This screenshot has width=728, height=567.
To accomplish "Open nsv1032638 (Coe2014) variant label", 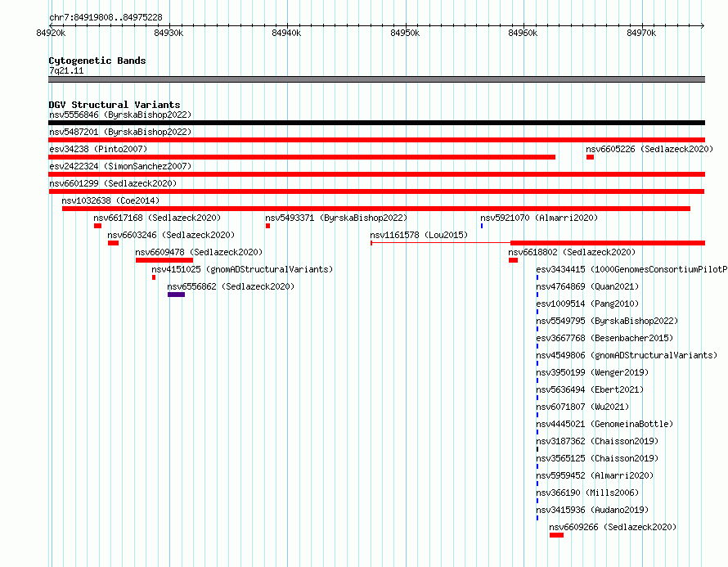I will point(110,200).
